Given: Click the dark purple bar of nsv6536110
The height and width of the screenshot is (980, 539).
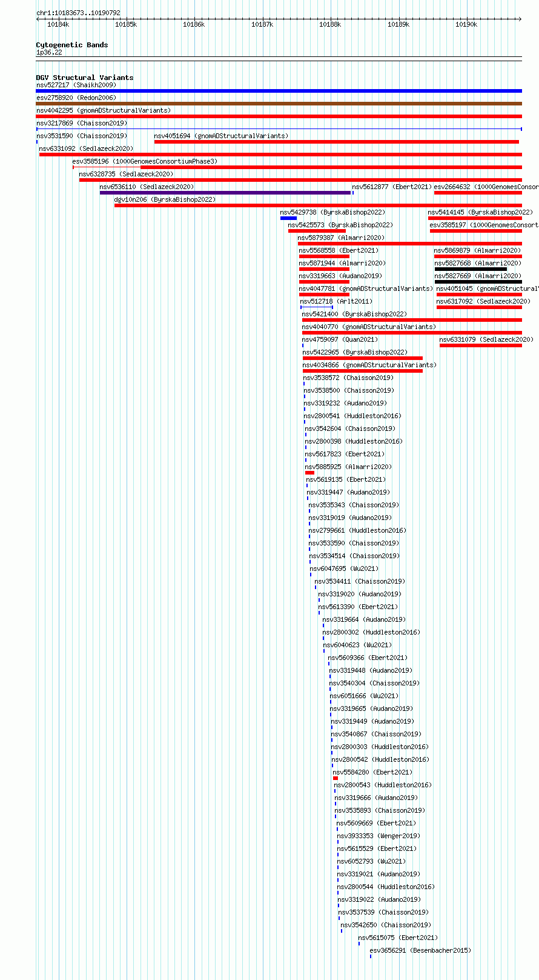Looking at the screenshot, I should click(x=225, y=193).
